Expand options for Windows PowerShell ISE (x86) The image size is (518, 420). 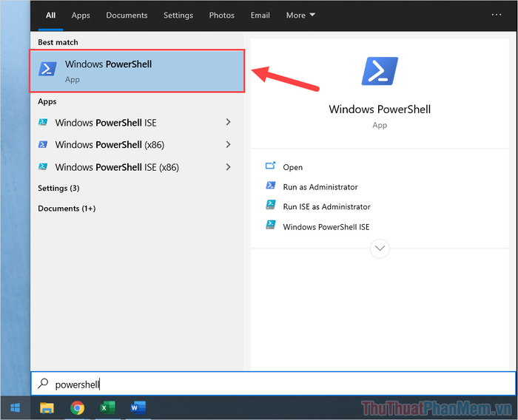tap(228, 167)
